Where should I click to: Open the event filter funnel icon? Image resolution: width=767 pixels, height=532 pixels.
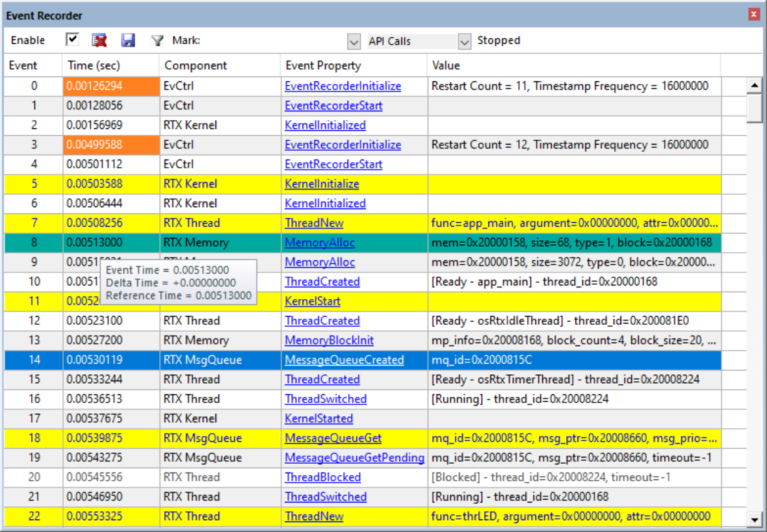pos(157,41)
